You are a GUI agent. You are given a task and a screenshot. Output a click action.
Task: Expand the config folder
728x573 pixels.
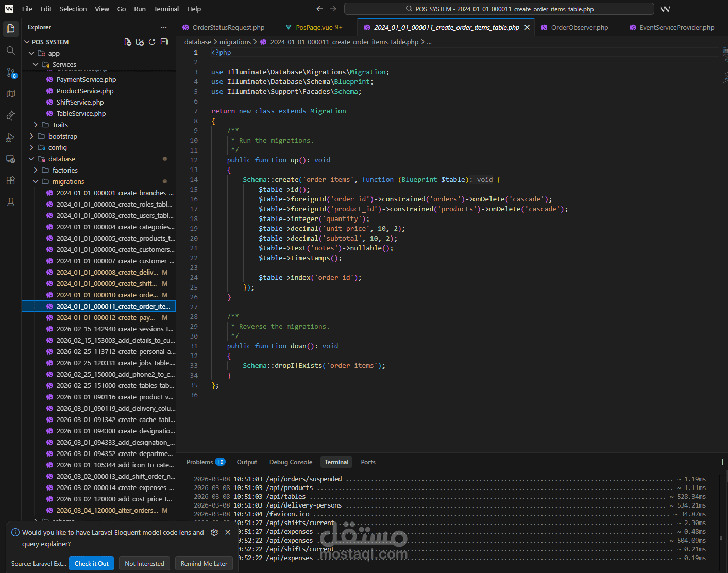(x=31, y=147)
